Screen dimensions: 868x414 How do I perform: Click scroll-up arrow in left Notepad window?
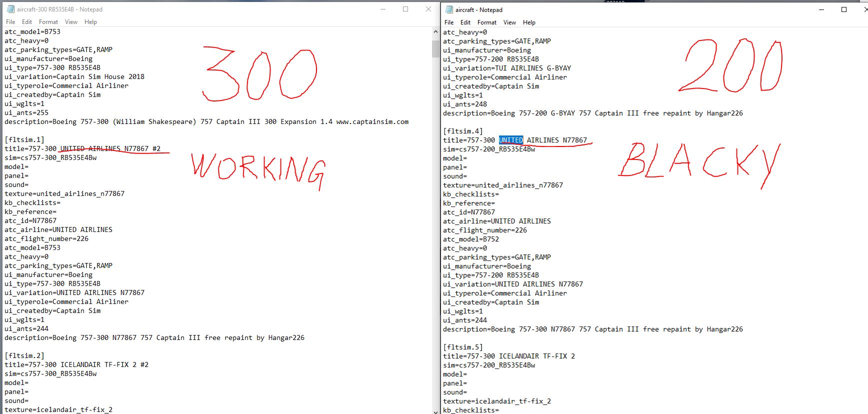[435, 31]
